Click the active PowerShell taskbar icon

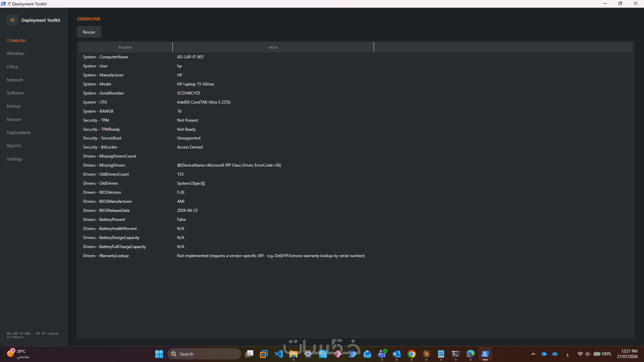[x=485, y=354]
